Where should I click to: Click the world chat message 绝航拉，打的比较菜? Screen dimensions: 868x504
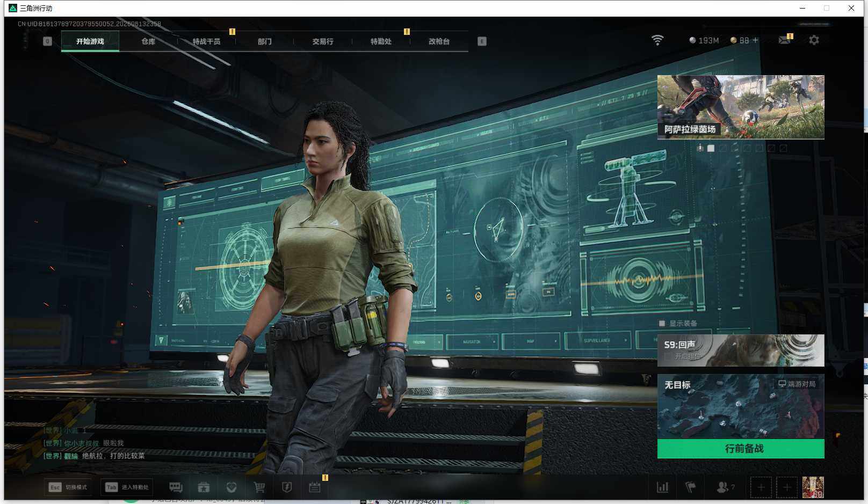[113, 456]
